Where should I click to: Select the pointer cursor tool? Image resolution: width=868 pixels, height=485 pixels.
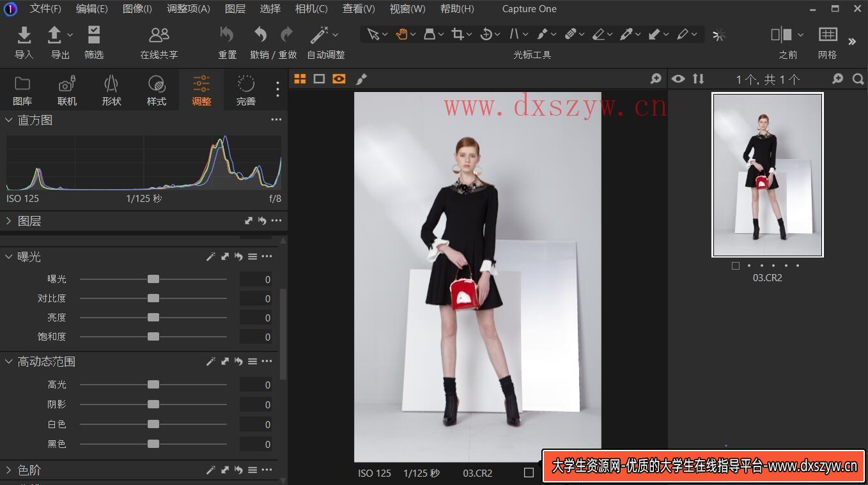(373, 35)
